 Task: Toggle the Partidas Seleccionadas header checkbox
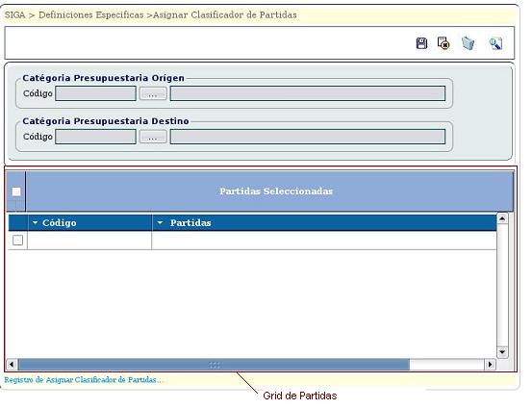(x=16, y=192)
